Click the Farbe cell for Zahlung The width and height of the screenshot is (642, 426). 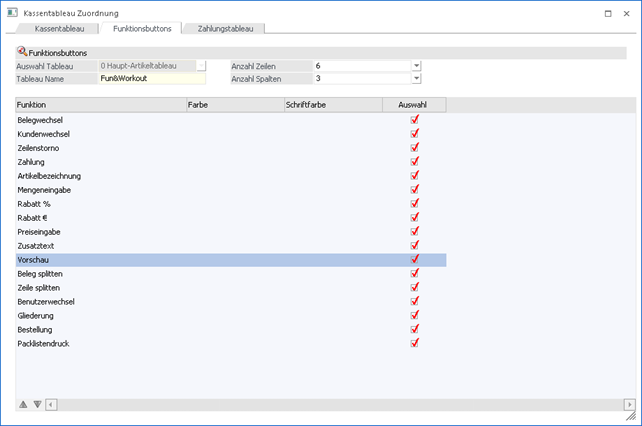pyautogui.click(x=235, y=161)
